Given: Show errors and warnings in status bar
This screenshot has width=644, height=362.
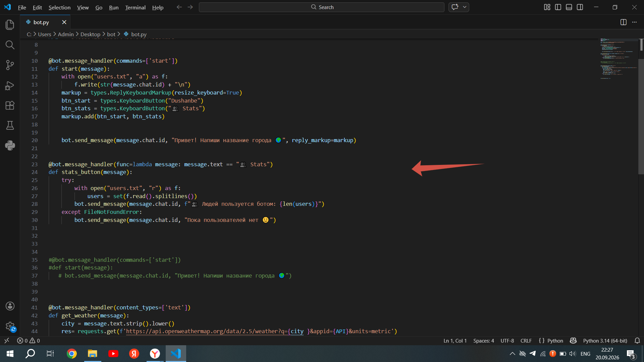Looking at the screenshot, I should coord(29,341).
